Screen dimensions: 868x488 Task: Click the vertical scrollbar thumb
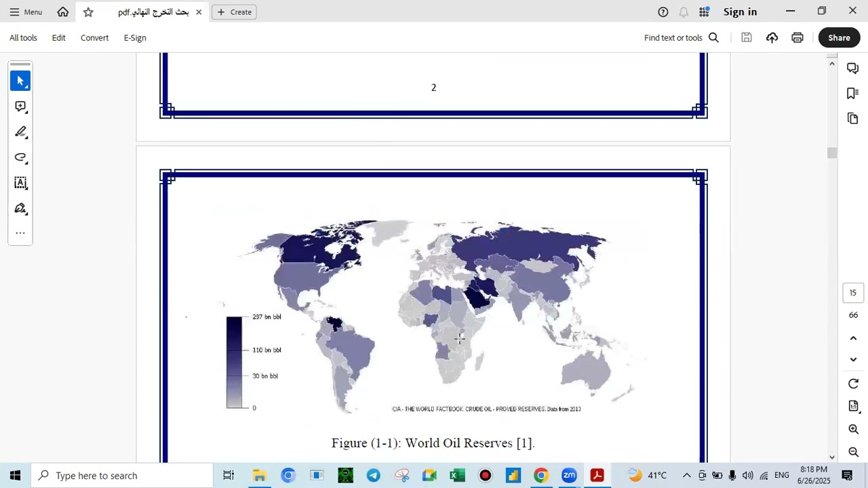(832, 153)
